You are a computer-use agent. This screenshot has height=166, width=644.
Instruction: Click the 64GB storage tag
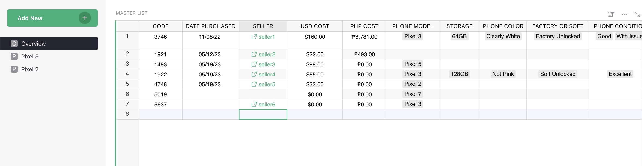(x=459, y=36)
